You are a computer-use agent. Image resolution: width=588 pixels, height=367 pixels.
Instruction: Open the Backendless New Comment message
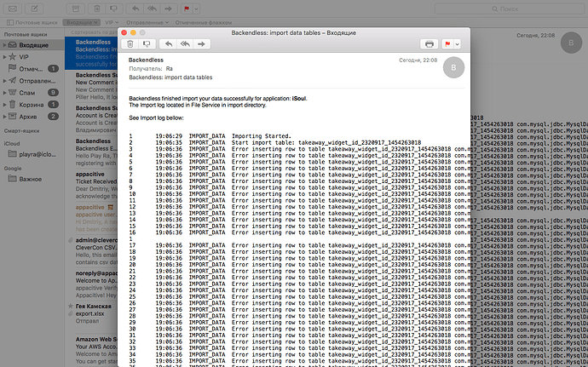[91, 86]
